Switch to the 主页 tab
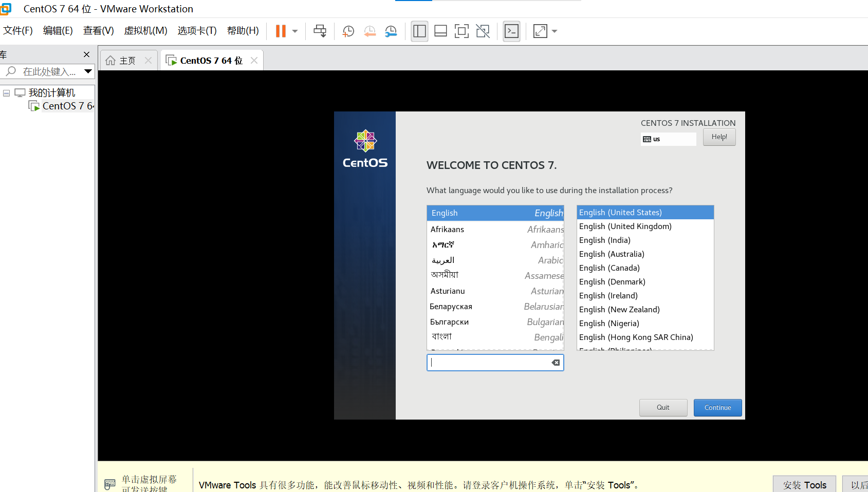 [x=127, y=61]
